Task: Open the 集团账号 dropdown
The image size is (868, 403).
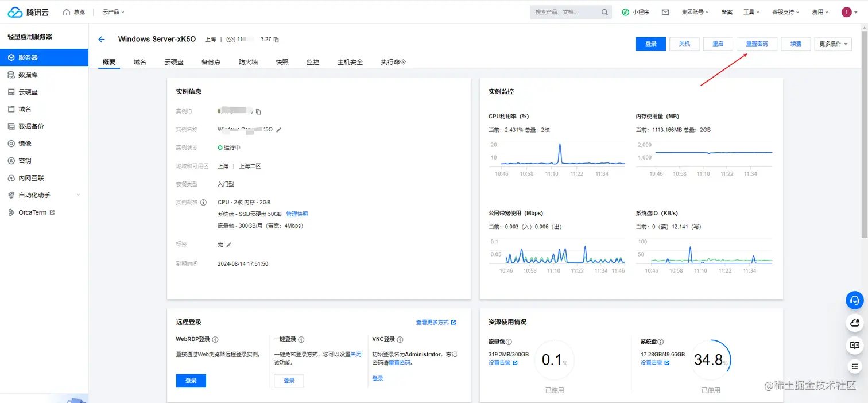Action: point(695,12)
